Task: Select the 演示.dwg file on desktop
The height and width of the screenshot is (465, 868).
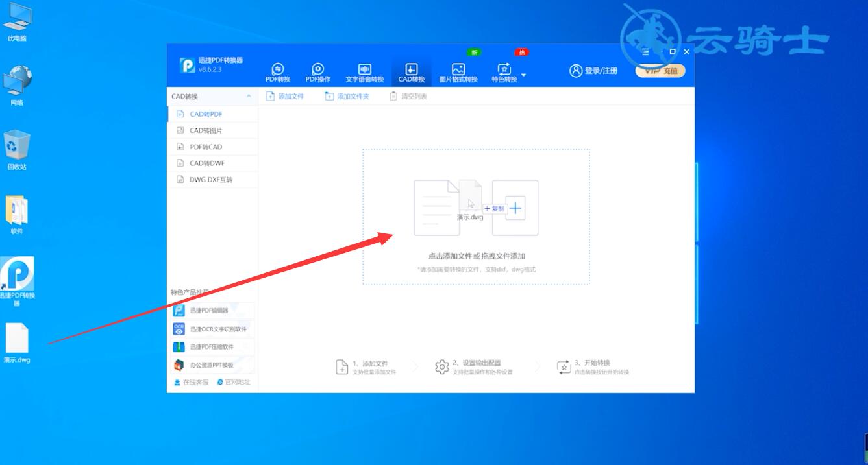Action: tap(18, 344)
